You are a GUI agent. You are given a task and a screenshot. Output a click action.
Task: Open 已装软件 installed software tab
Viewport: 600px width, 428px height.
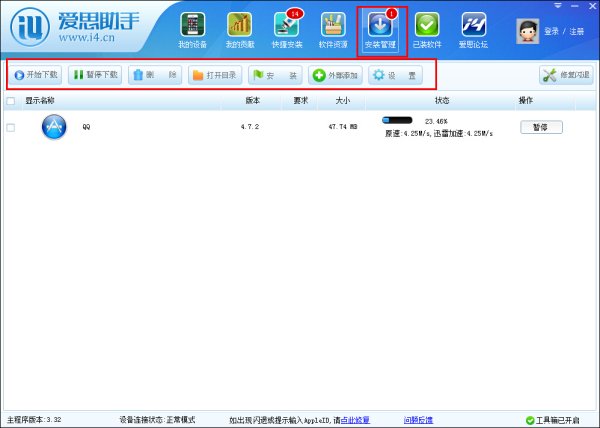[x=427, y=31]
